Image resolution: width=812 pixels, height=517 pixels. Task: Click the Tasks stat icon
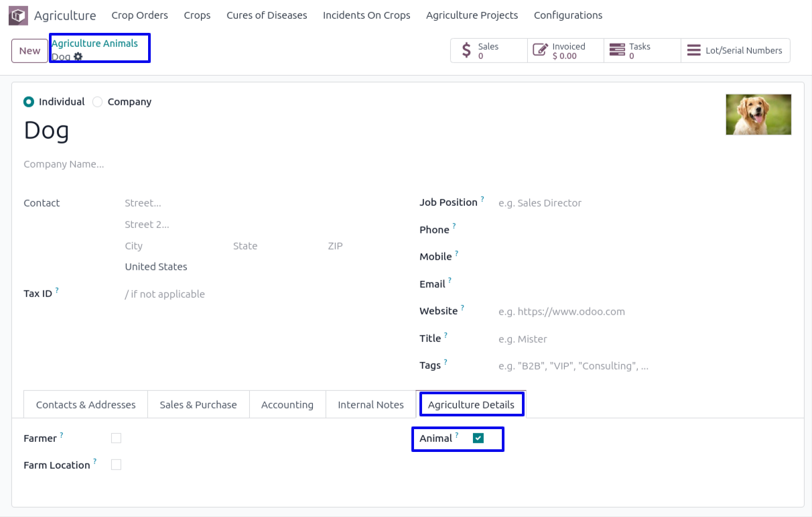(x=616, y=50)
